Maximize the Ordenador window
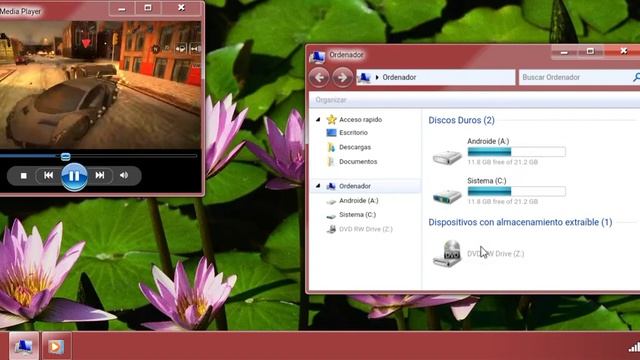The image size is (640, 360). point(590,52)
